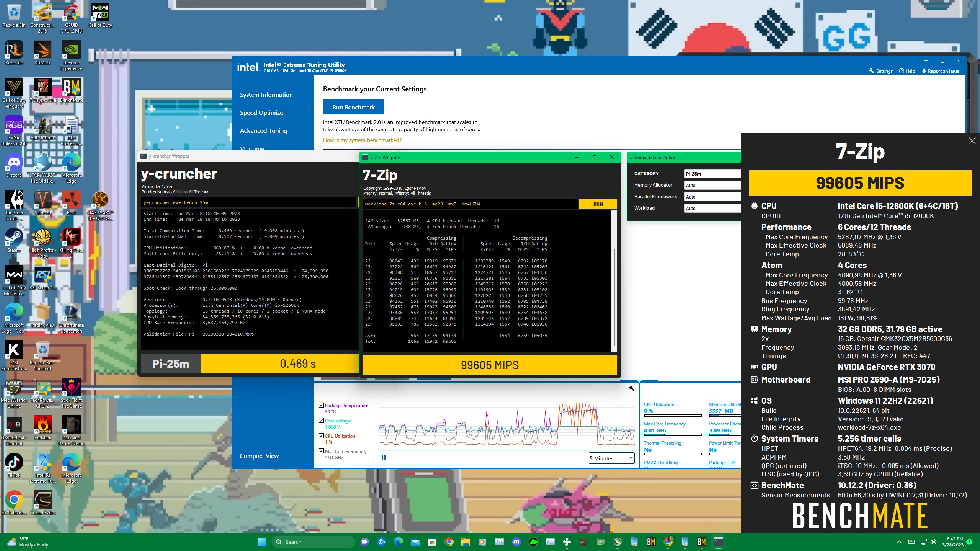Launch CPUID CPU-Z MSI desktop shortcut
This screenshot has height=551, width=980.
coord(72,18)
